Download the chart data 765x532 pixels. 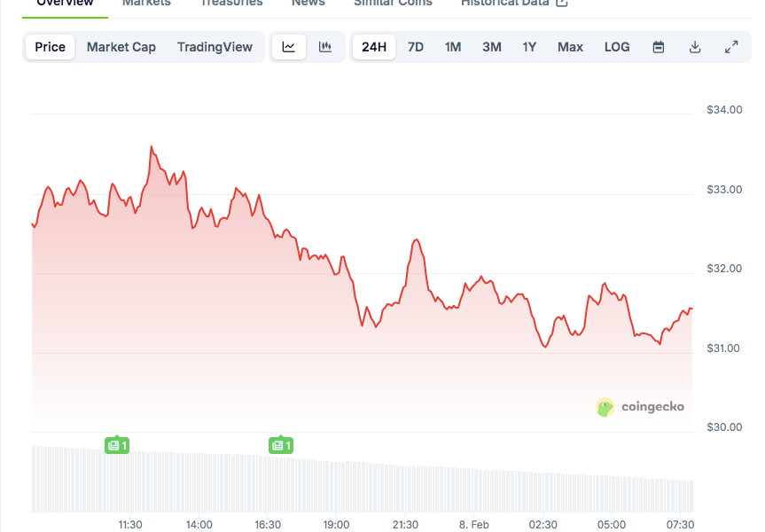pos(695,46)
